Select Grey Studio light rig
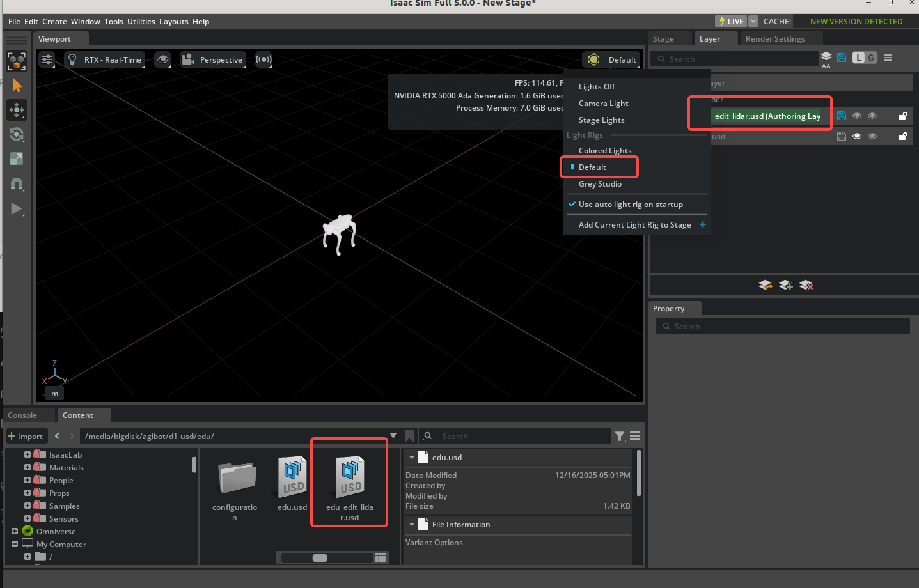 point(600,184)
